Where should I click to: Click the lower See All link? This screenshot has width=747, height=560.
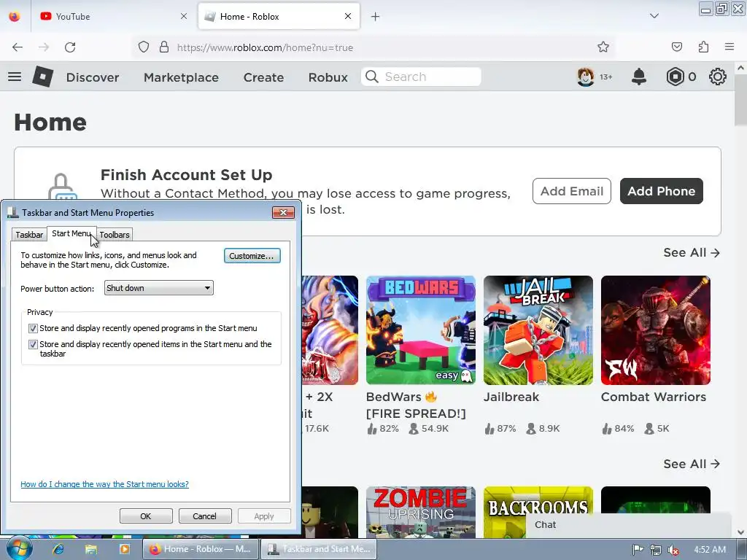pyautogui.click(x=692, y=464)
